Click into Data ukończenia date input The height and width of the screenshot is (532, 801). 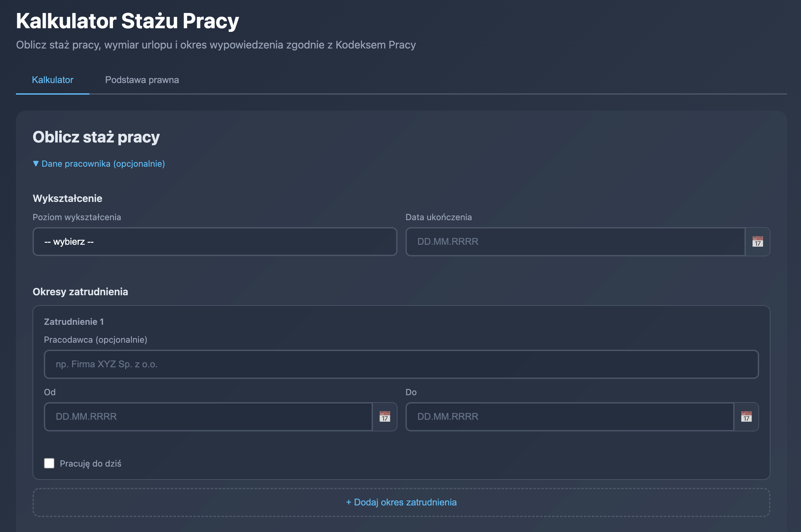575,241
